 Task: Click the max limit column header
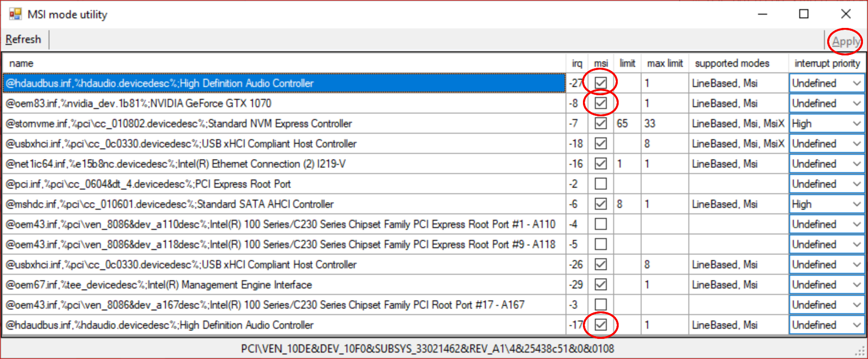pos(665,63)
